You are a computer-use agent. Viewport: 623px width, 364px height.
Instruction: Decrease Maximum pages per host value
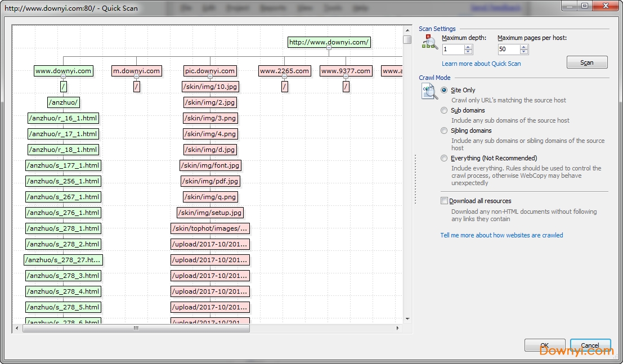click(524, 52)
